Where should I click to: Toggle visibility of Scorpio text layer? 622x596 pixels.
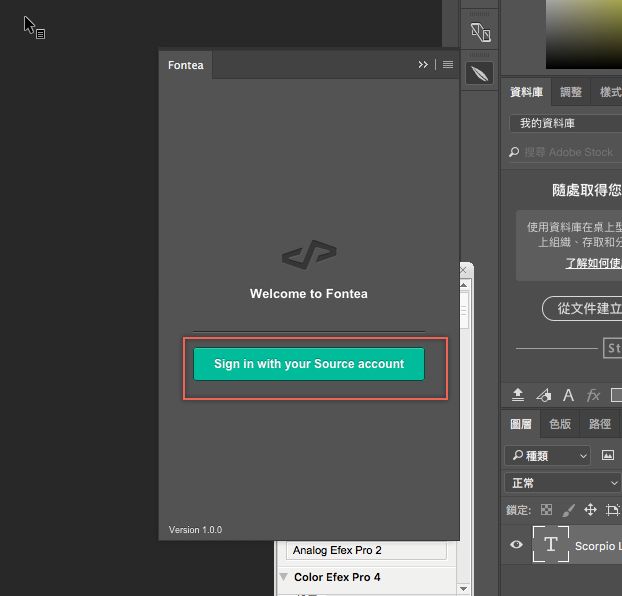click(x=516, y=545)
